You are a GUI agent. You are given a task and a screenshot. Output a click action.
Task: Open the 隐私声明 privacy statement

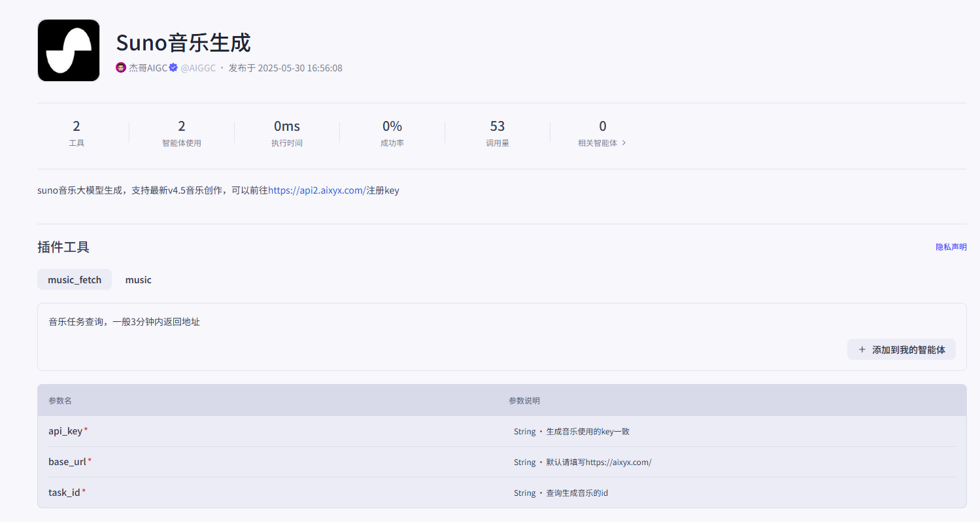[951, 247]
